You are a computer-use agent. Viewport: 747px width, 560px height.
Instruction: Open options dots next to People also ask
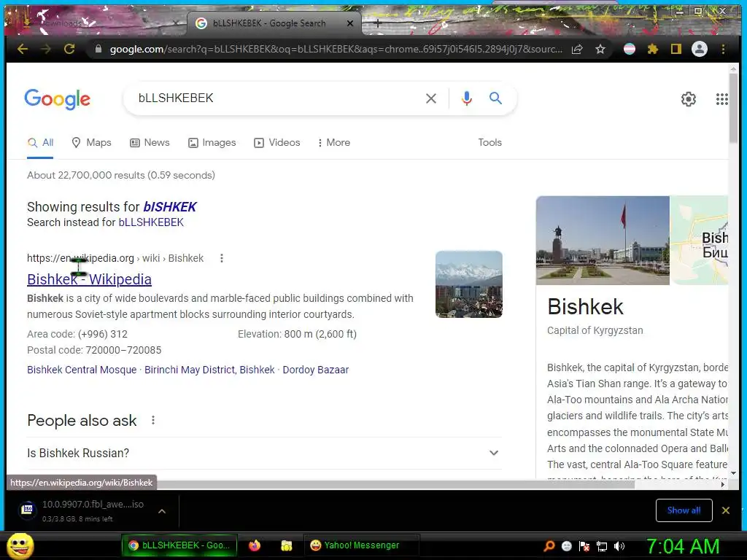153,420
